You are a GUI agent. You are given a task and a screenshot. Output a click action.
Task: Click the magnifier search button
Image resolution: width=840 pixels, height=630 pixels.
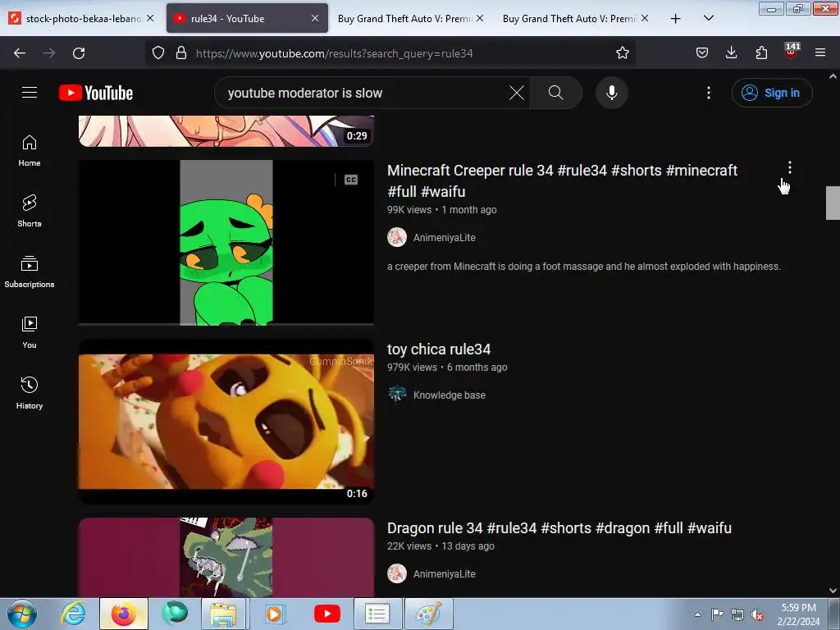pos(555,93)
